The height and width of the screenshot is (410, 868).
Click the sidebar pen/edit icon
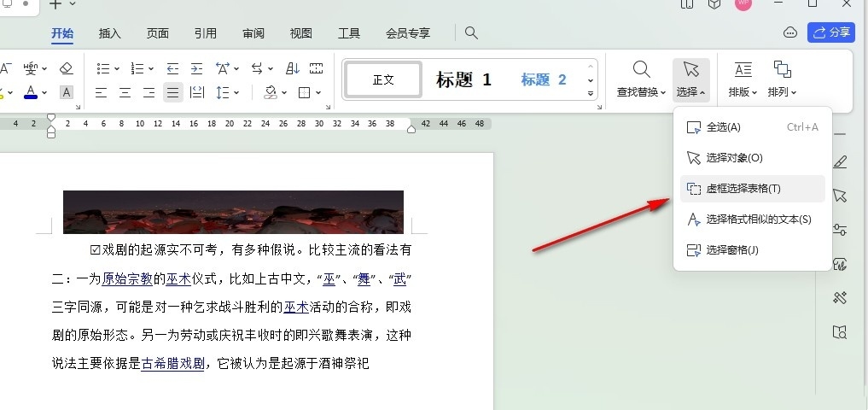coord(840,161)
